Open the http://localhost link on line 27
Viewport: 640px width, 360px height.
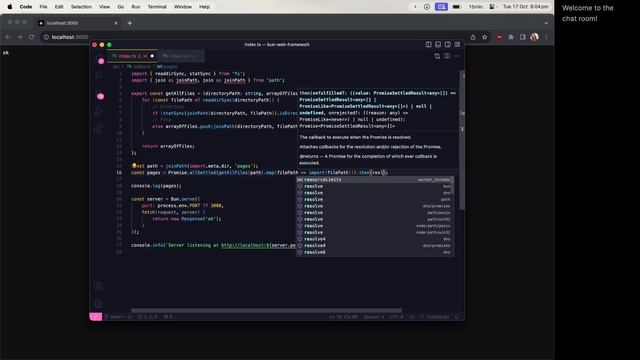(x=258, y=245)
